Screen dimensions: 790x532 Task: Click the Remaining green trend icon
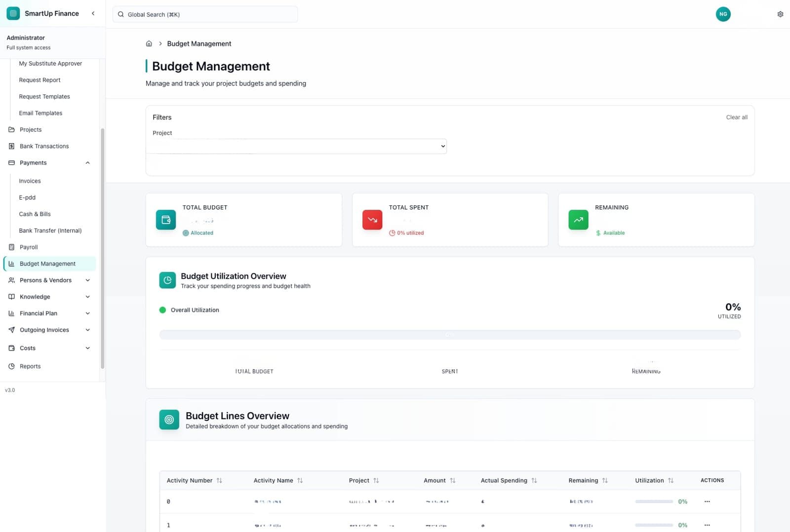click(578, 220)
